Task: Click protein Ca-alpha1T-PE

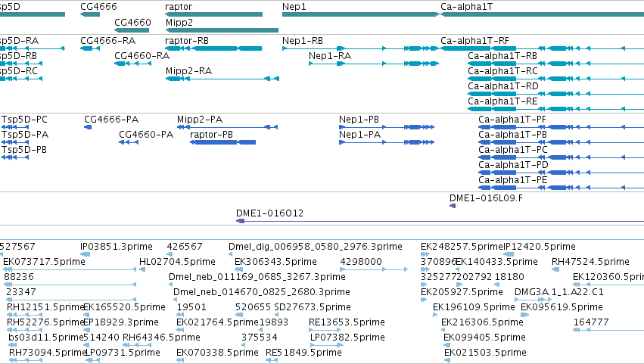Action: (x=513, y=180)
